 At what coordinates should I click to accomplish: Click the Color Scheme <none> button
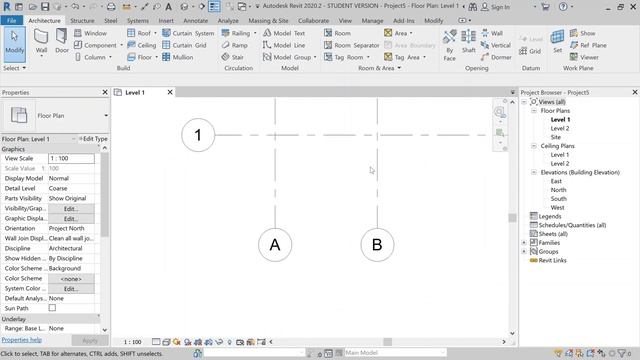pos(71,278)
